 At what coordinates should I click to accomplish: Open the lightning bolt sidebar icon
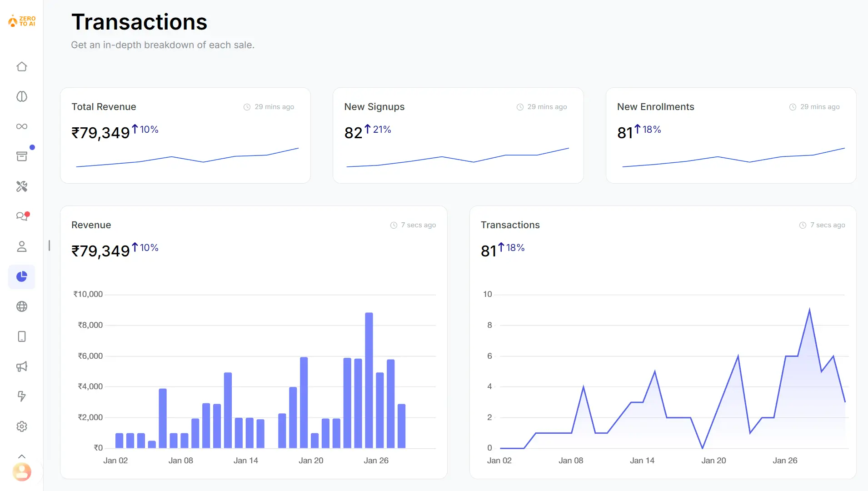(x=22, y=396)
